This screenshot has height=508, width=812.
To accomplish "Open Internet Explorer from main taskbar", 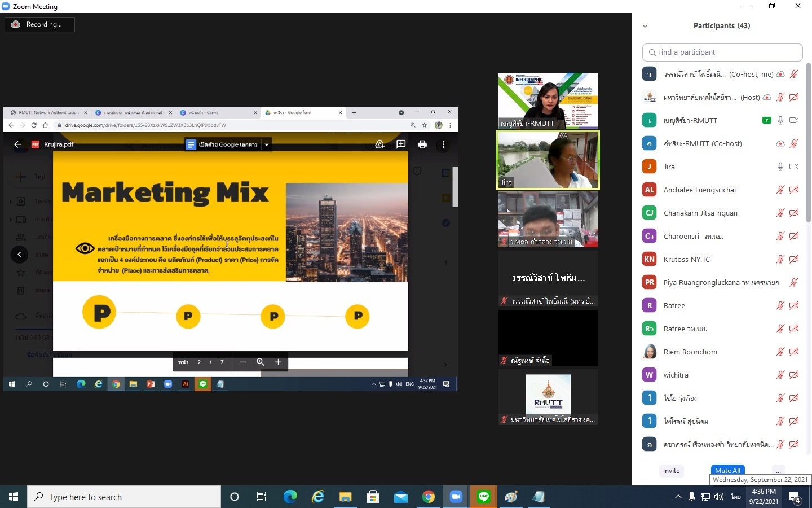I will [318, 497].
